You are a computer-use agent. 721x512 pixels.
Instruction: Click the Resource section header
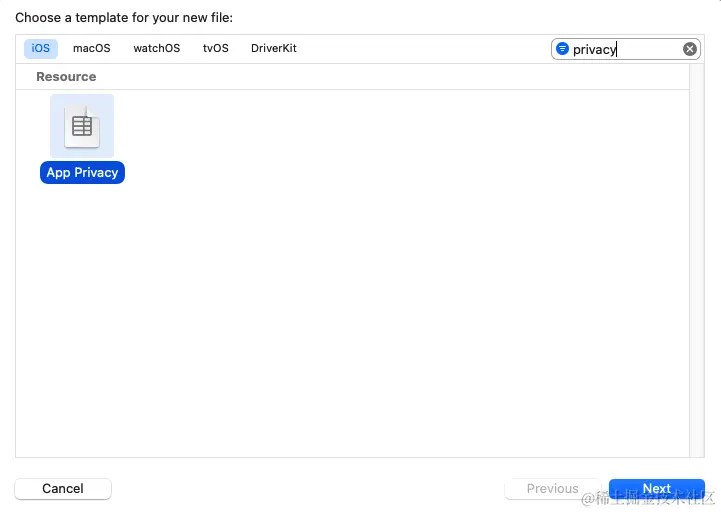point(66,77)
